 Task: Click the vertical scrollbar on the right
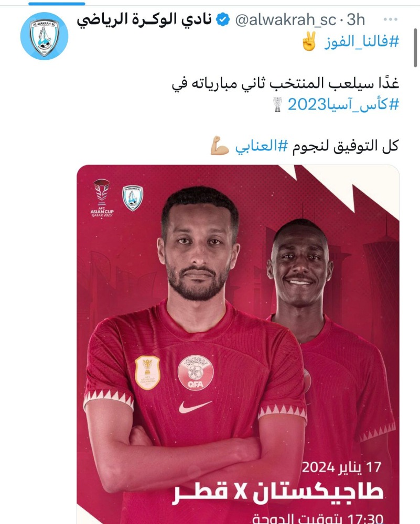415,48
